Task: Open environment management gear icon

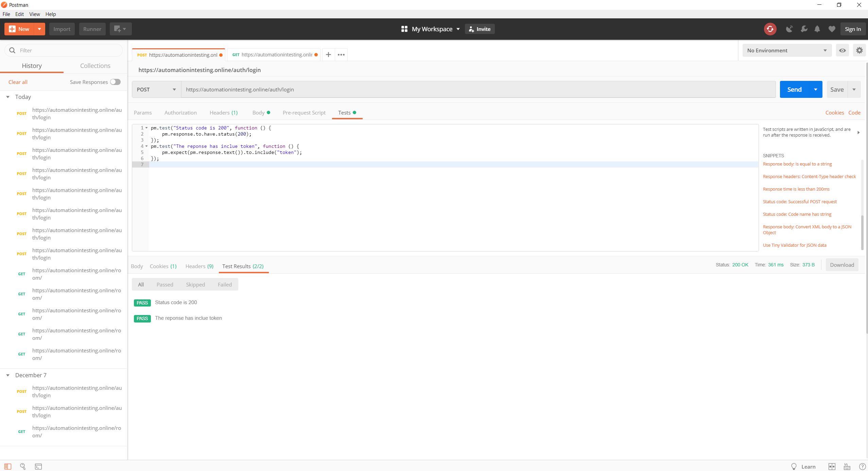Action: pos(859,50)
